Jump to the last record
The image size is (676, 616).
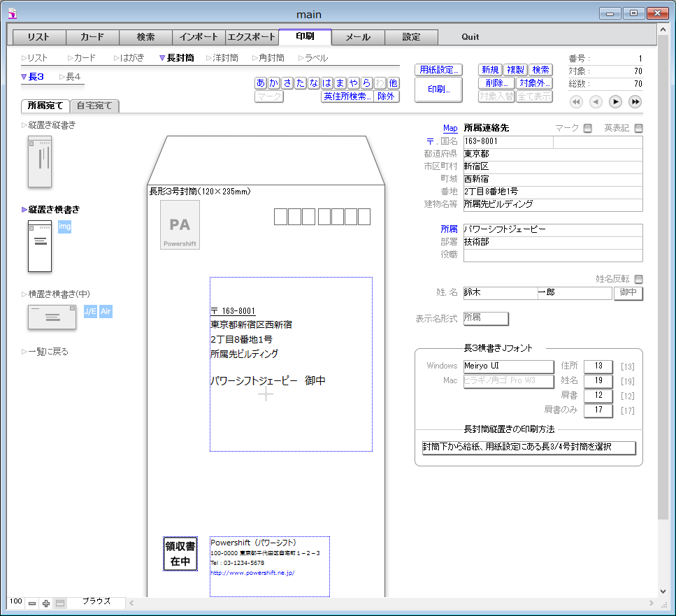[635, 102]
